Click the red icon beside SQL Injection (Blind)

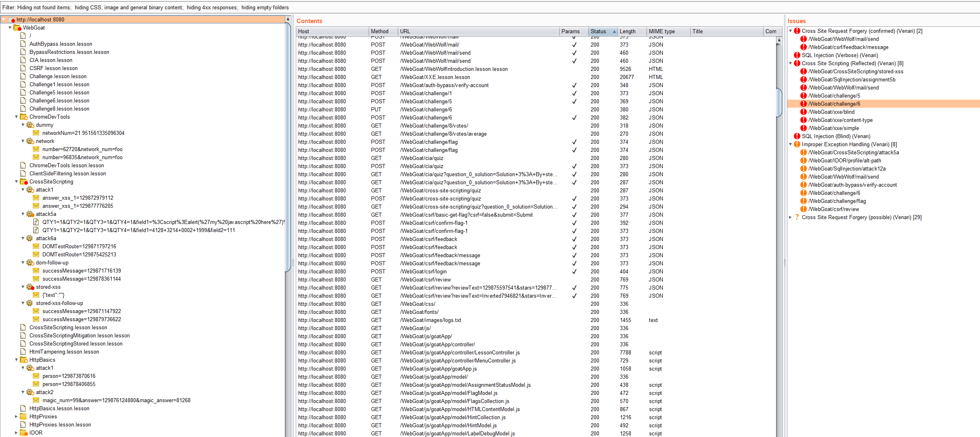click(797, 136)
